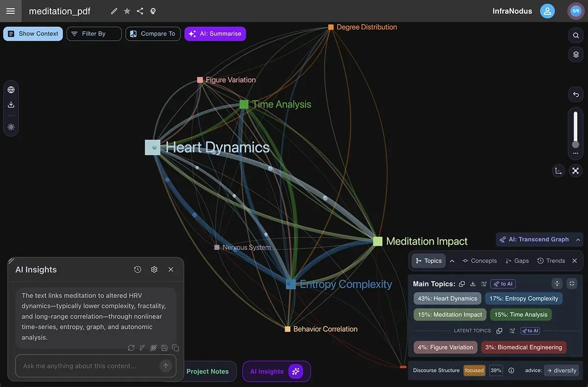Open the Compare To dropdown
Screen dimensions: 588x387
[153, 34]
